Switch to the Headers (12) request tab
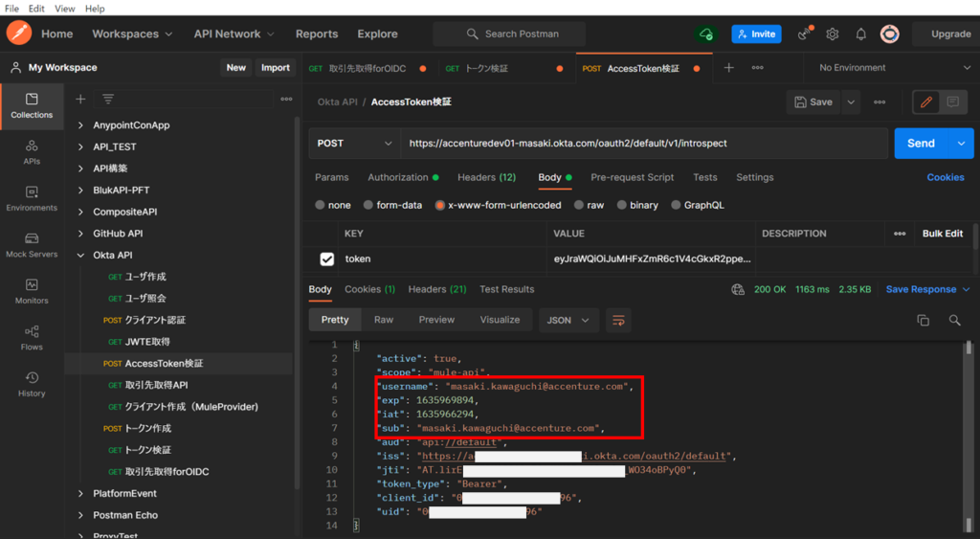This screenshot has width=980, height=539. pos(486,177)
